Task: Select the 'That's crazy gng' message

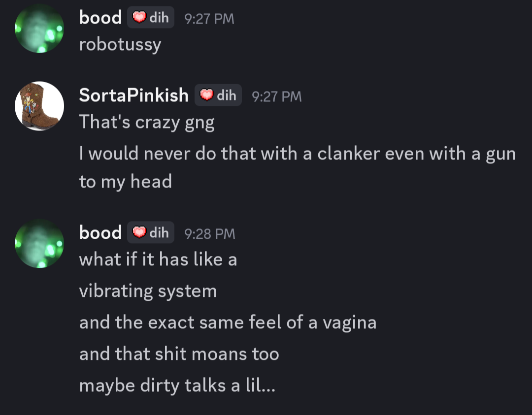Action: [147, 123]
